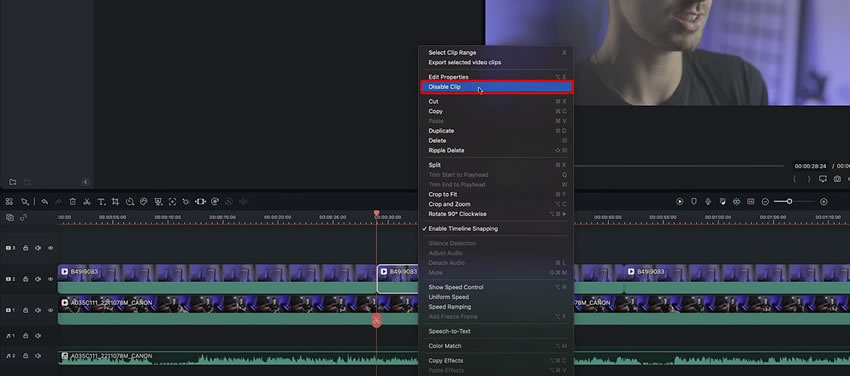The width and height of the screenshot is (850, 376).
Task: Toggle the green snapping icon in toolbar
Action: pos(736,202)
